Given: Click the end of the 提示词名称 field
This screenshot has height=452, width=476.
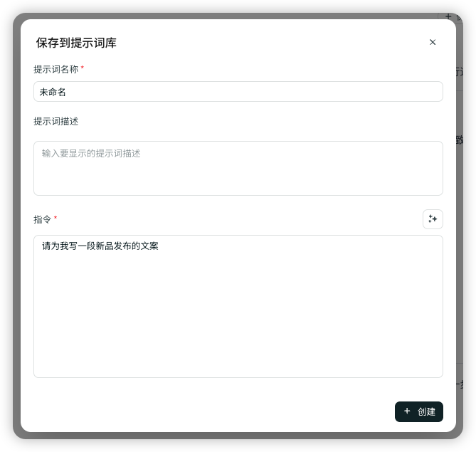Looking at the screenshot, I should tap(427, 92).
